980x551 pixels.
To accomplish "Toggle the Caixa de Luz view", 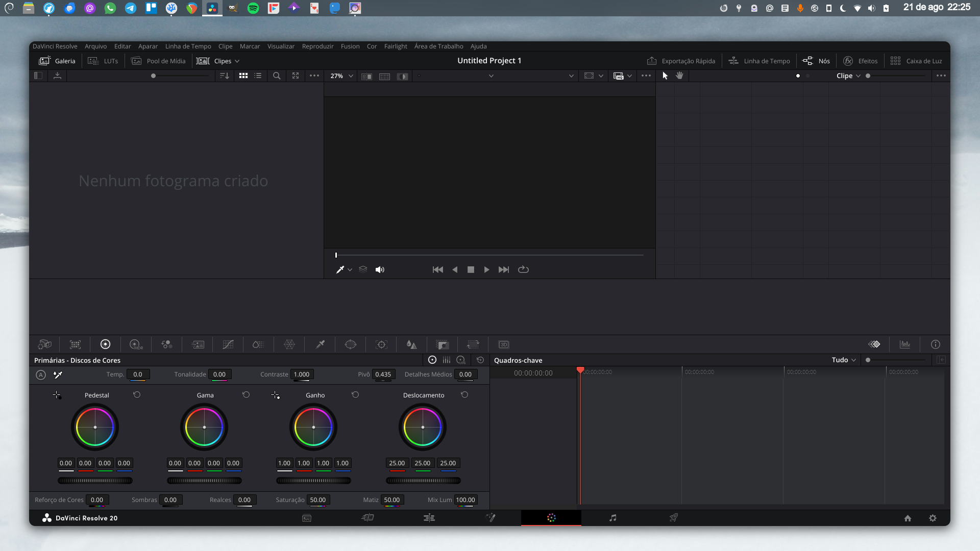I will point(917,61).
